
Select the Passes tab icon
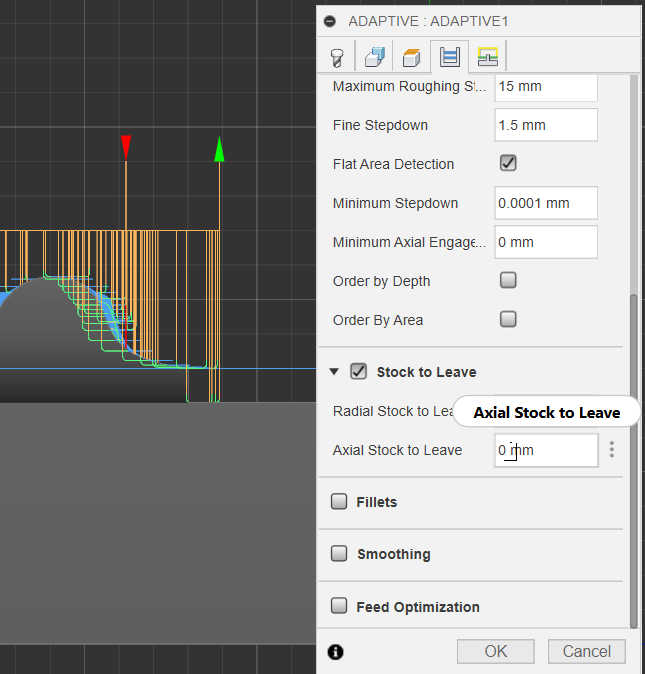tap(449, 56)
